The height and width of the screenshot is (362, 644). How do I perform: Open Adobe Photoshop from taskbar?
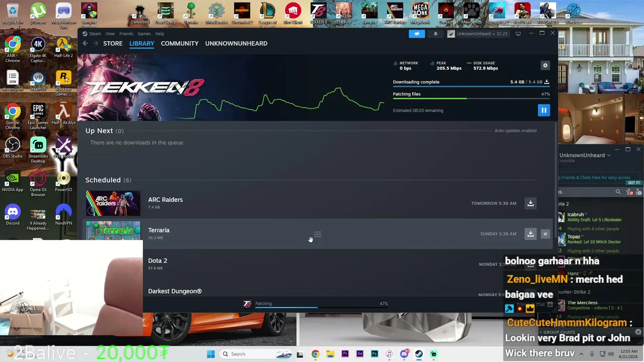374,354
